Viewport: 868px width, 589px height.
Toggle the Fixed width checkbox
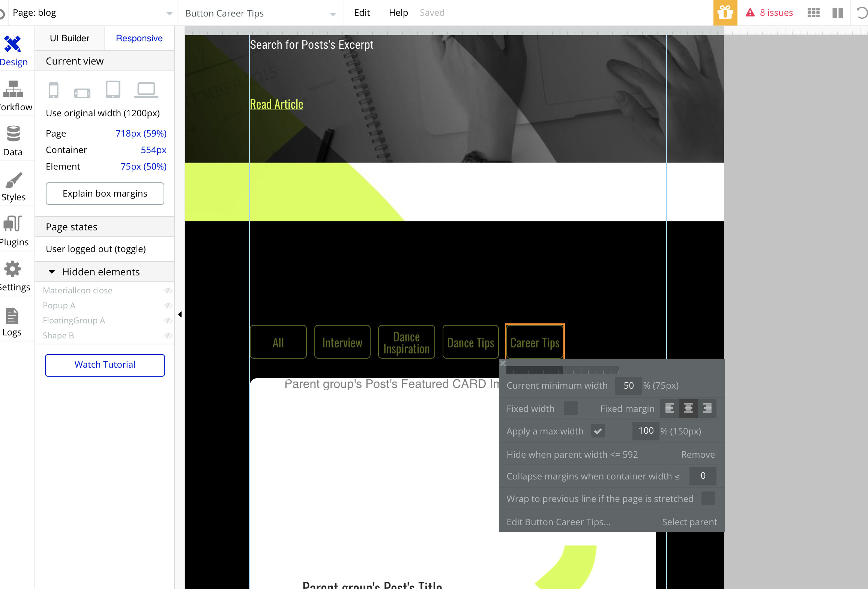pyautogui.click(x=571, y=409)
